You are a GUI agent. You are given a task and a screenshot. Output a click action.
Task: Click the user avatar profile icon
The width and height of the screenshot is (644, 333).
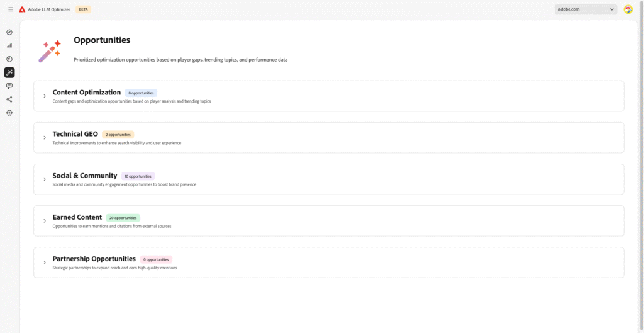click(628, 9)
